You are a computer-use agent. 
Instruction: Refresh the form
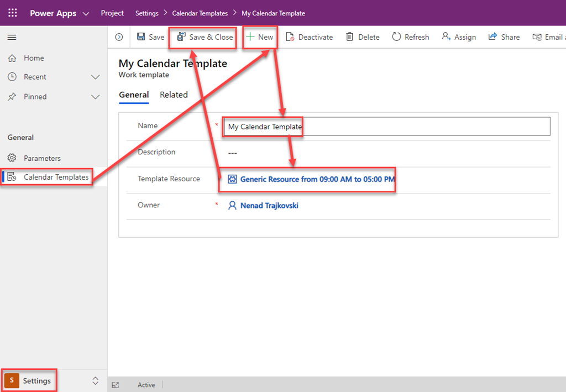point(410,37)
